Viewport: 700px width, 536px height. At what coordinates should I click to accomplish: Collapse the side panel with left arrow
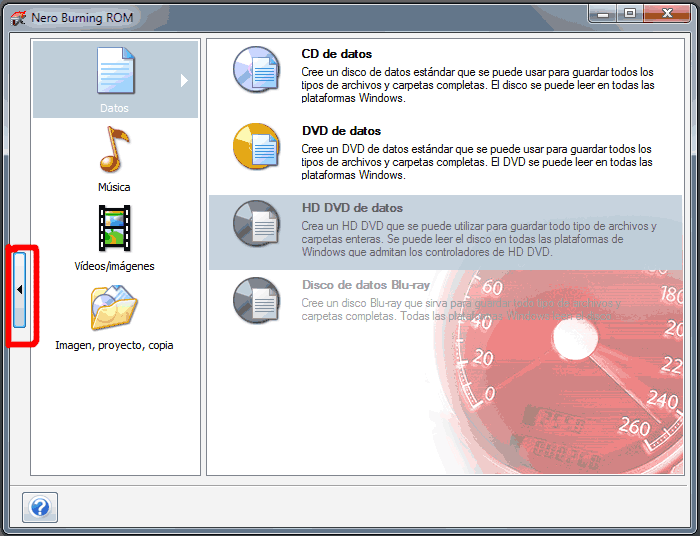(19, 290)
